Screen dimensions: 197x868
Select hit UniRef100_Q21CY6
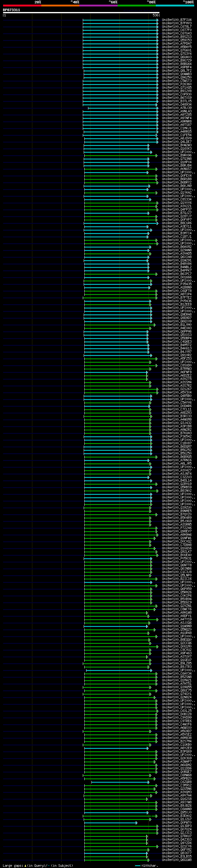176,846
